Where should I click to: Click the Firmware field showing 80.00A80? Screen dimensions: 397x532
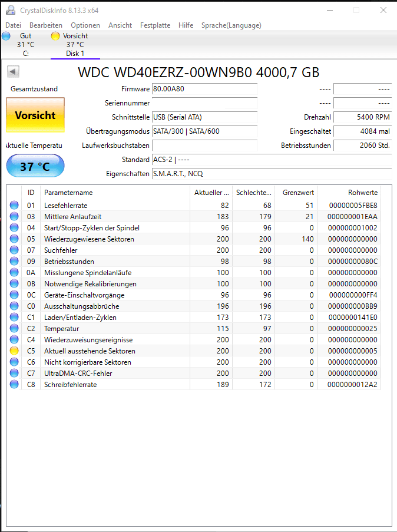point(204,89)
